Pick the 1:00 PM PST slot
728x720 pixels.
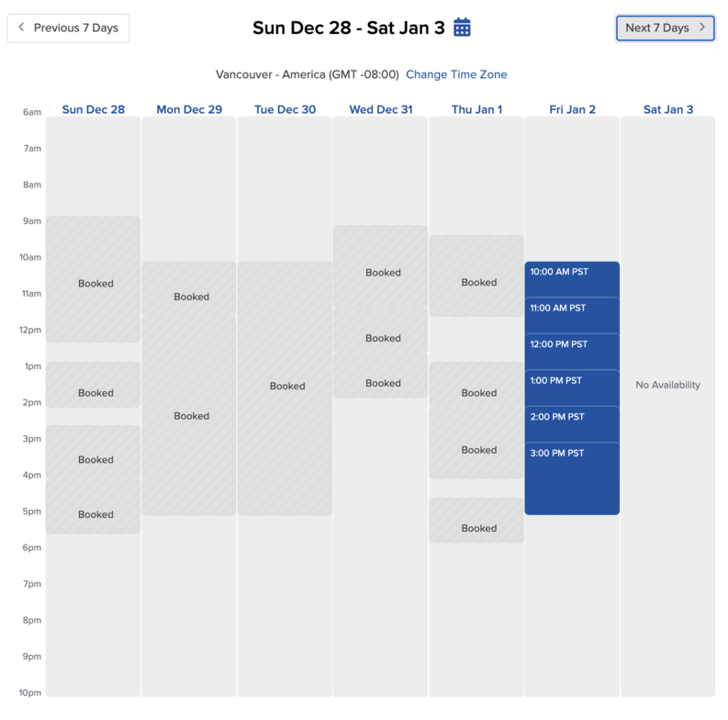tap(572, 388)
